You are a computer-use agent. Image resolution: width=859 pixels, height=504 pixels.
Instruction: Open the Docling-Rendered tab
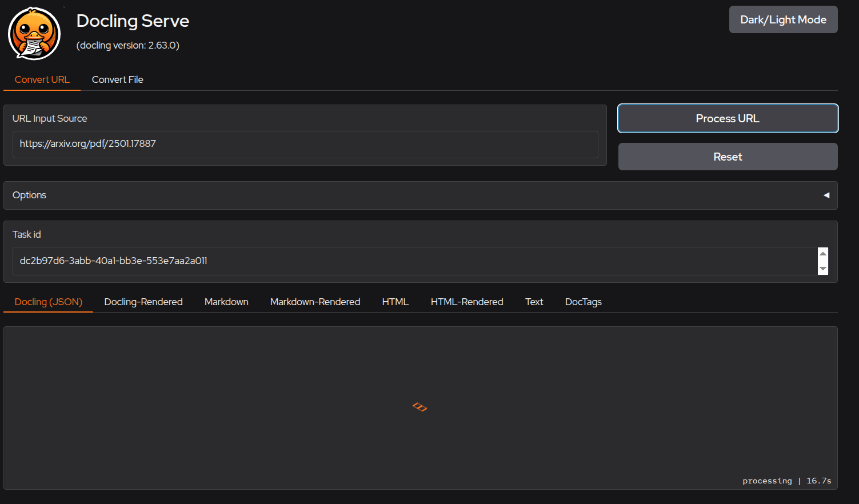click(143, 302)
